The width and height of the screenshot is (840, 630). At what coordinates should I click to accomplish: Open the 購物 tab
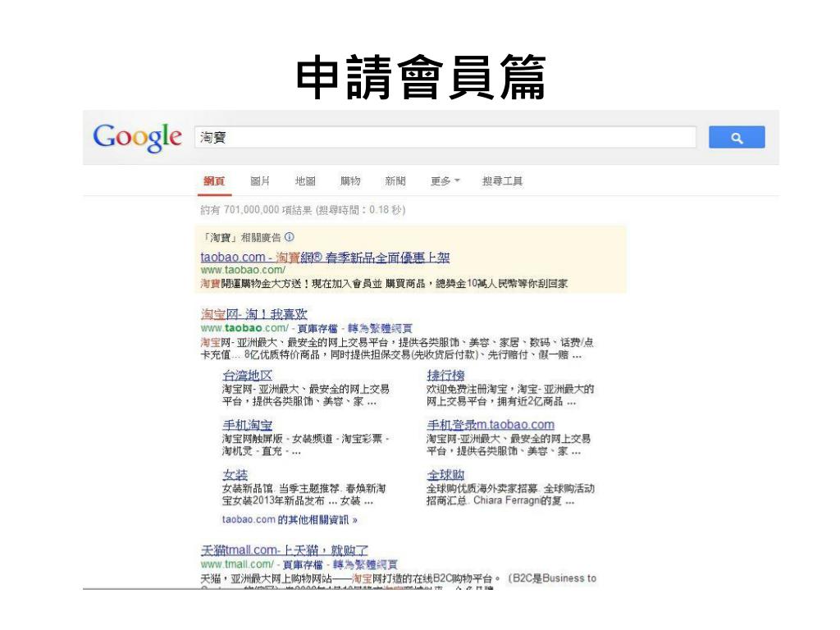(350, 181)
